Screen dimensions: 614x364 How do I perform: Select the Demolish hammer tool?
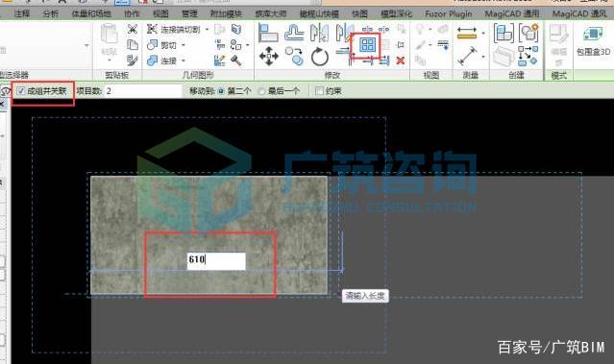(x=235, y=61)
